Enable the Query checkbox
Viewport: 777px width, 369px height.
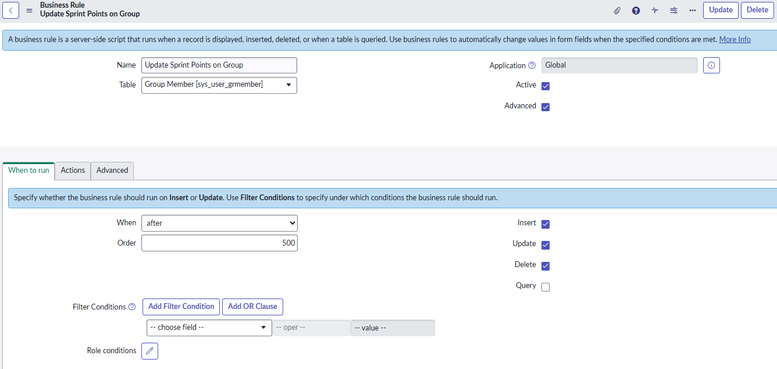tap(546, 287)
